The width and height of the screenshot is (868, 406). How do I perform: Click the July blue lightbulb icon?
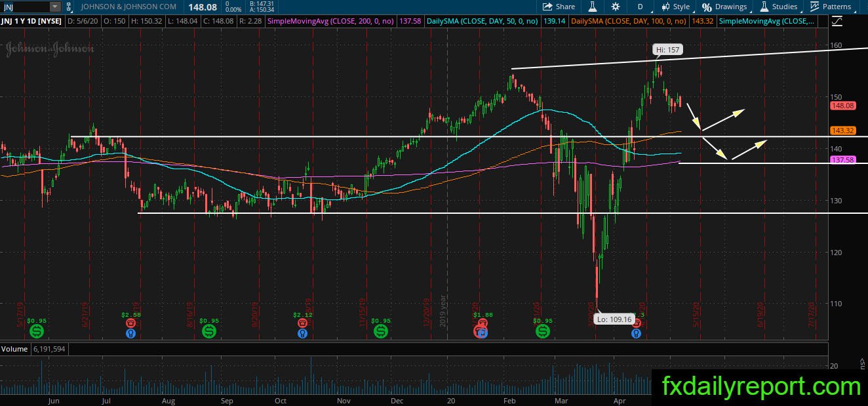pos(131,333)
